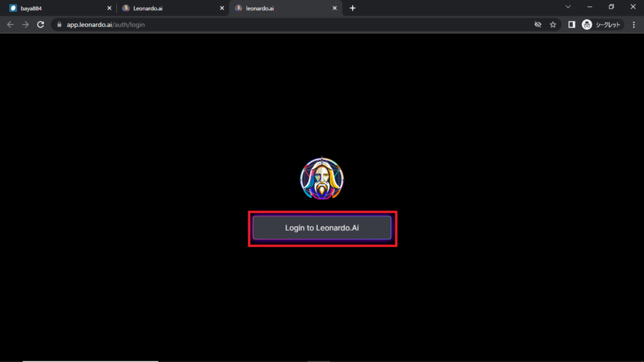The width and height of the screenshot is (644, 362).
Task: Close the active leonardo.ai tab
Action: click(335, 8)
